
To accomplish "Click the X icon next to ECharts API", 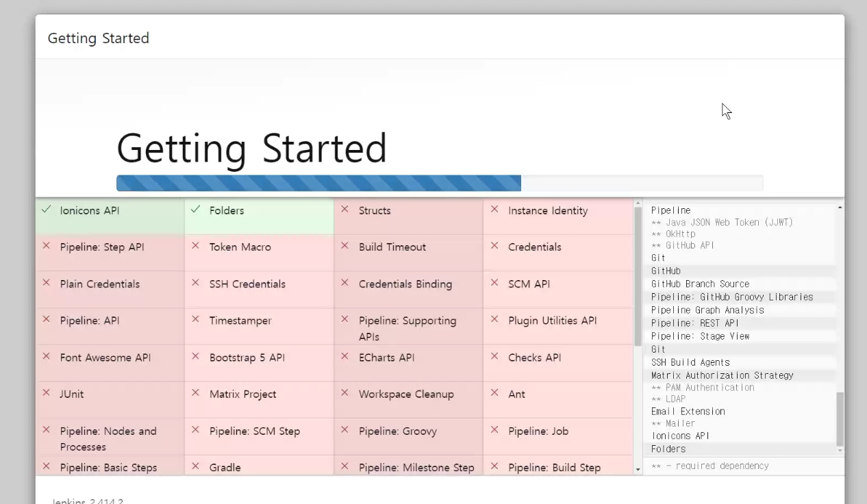I will tap(344, 357).
